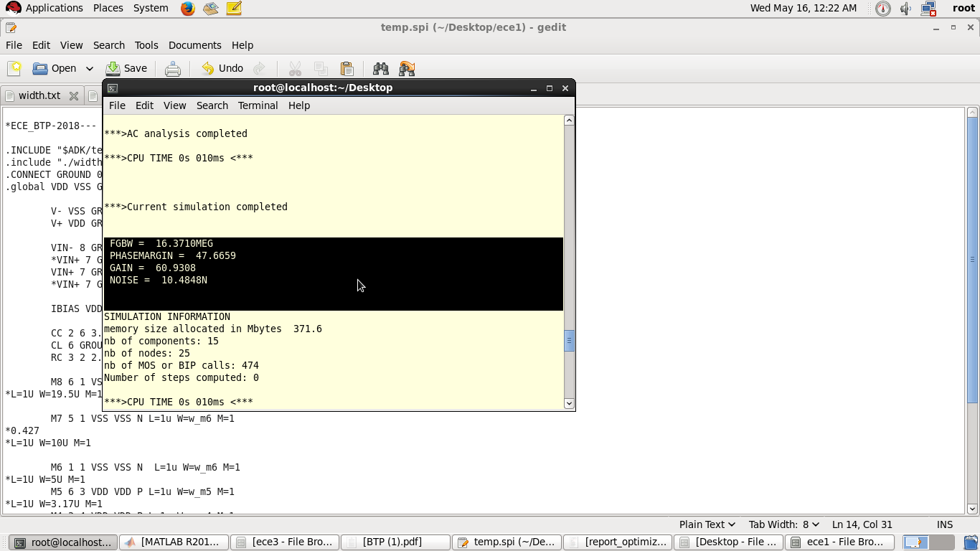Open the Terminal menu in terminal window
The height and width of the screenshot is (551, 980).
click(x=258, y=105)
